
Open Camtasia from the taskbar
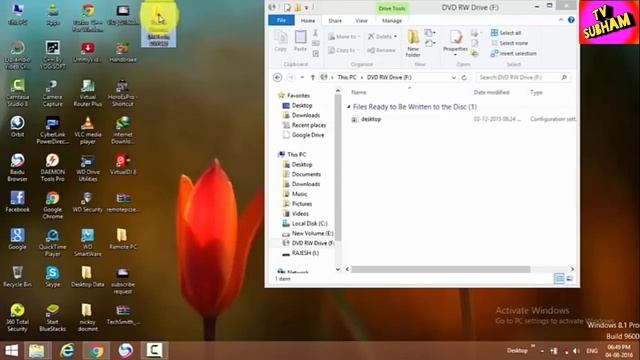(154, 351)
